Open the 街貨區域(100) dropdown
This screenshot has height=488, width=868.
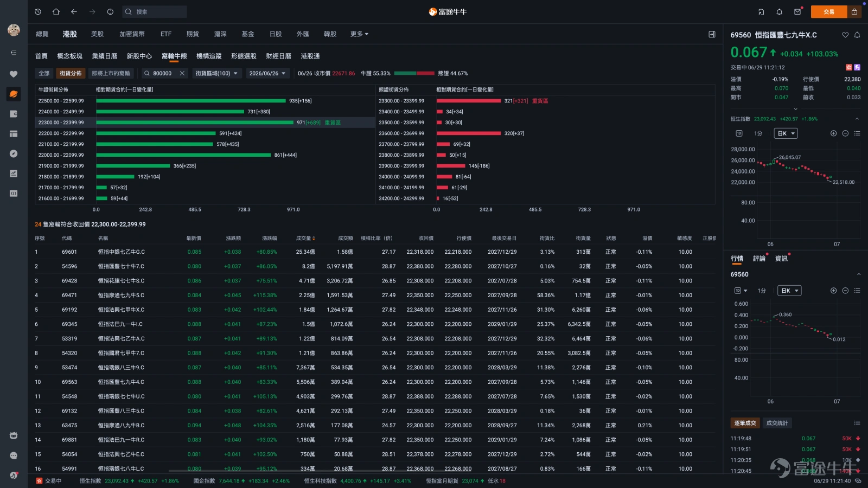click(216, 73)
